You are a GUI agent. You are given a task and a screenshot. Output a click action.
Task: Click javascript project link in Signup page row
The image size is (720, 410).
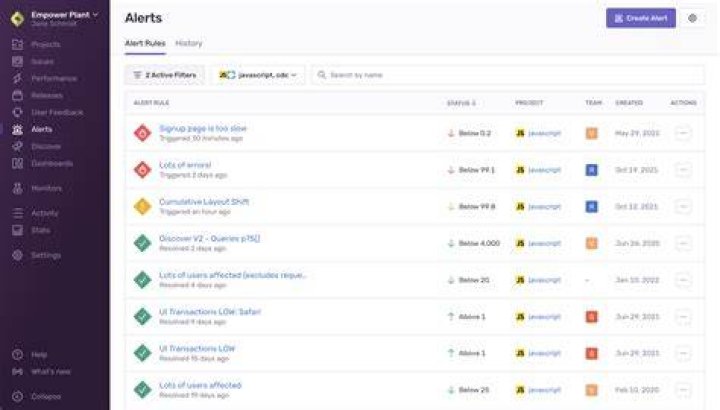[544, 133]
